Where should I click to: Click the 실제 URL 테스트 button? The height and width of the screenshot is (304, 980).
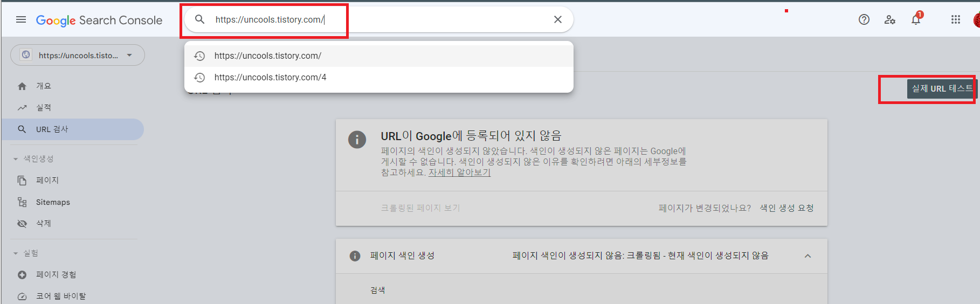[x=942, y=88]
